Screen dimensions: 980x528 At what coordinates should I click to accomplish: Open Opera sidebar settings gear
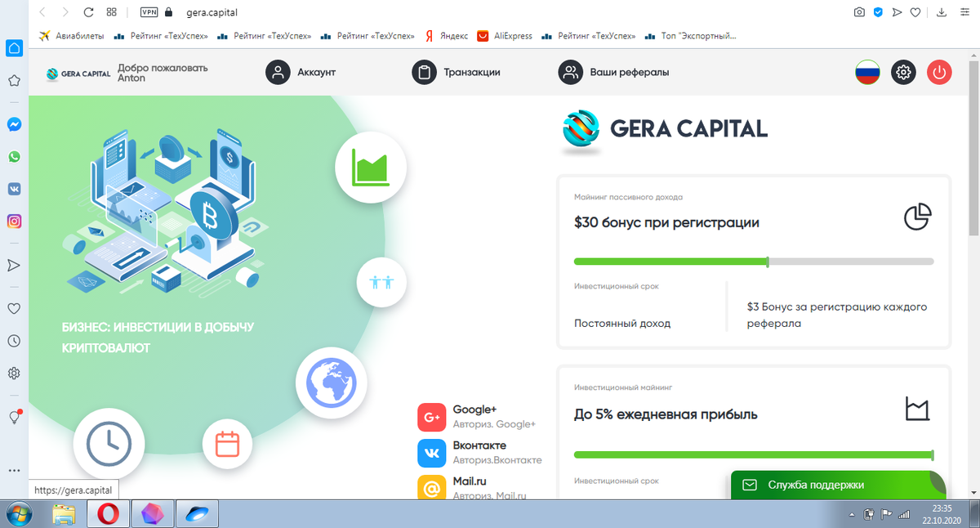[x=14, y=373]
